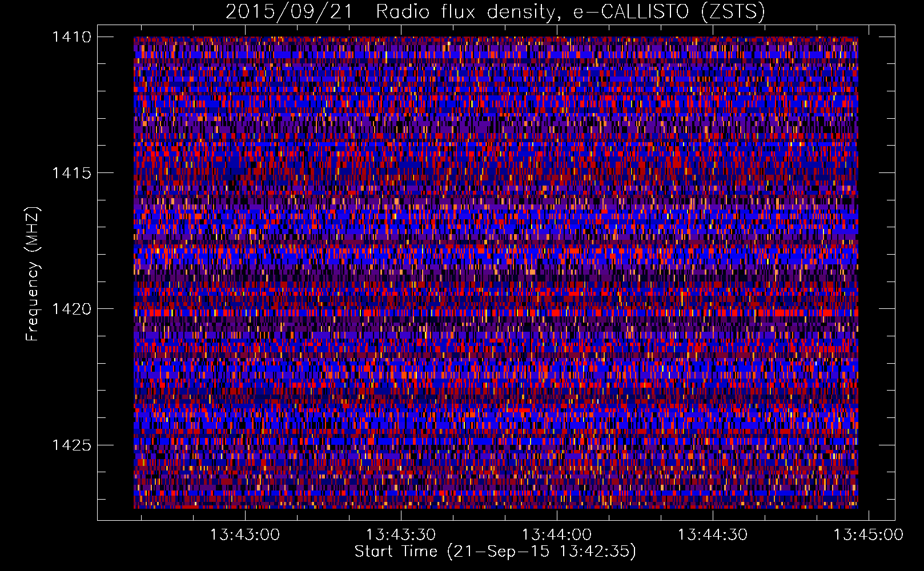Click the 13:43:30 time tick label
The image size is (924, 571).
tap(400, 535)
